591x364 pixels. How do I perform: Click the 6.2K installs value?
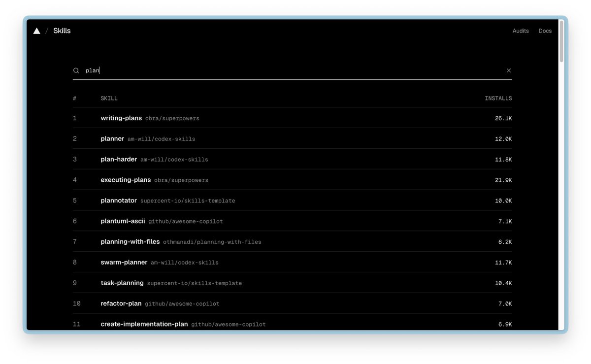pyautogui.click(x=505, y=242)
